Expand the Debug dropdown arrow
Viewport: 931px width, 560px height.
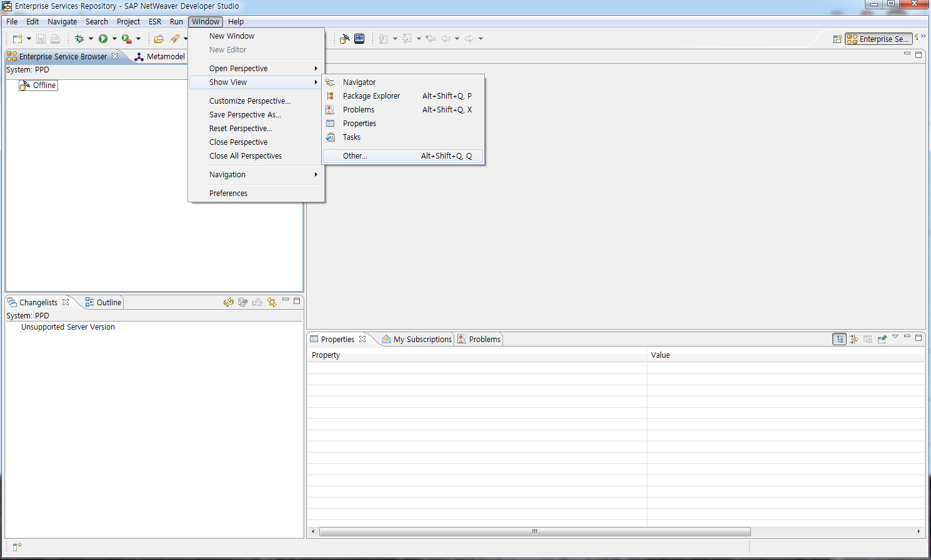pos(91,39)
